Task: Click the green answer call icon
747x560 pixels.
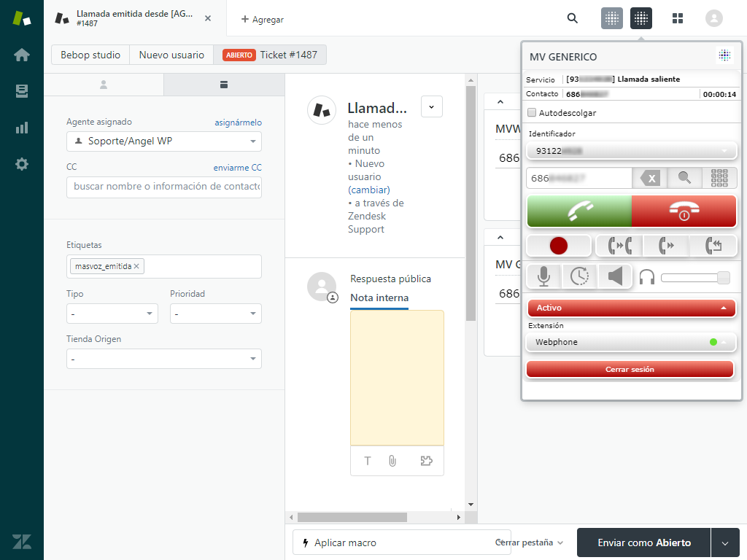Action: coord(578,211)
